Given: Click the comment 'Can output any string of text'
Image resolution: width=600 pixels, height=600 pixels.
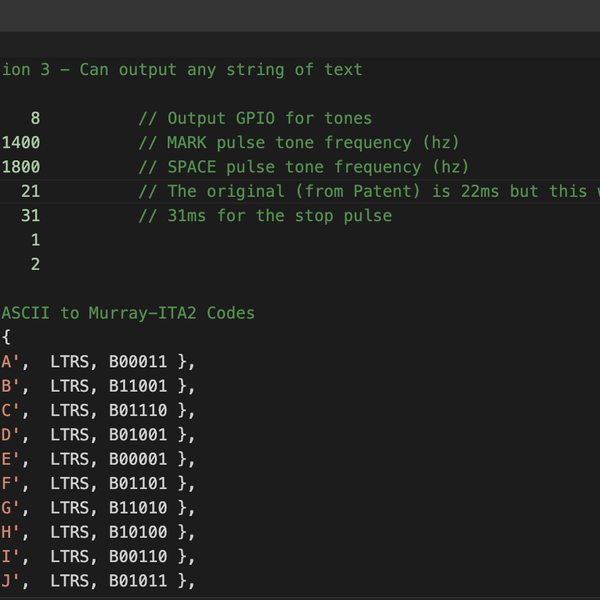Looking at the screenshot, I should tap(221, 70).
